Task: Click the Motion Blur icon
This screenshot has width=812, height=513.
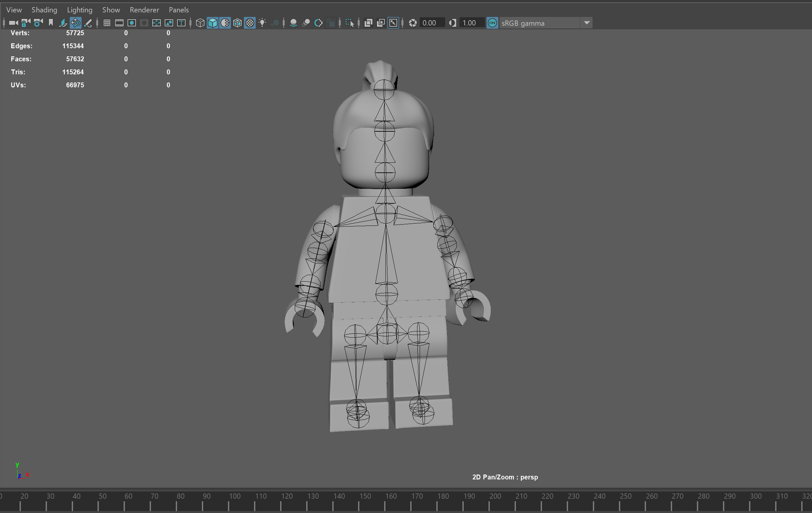Action: point(306,23)
